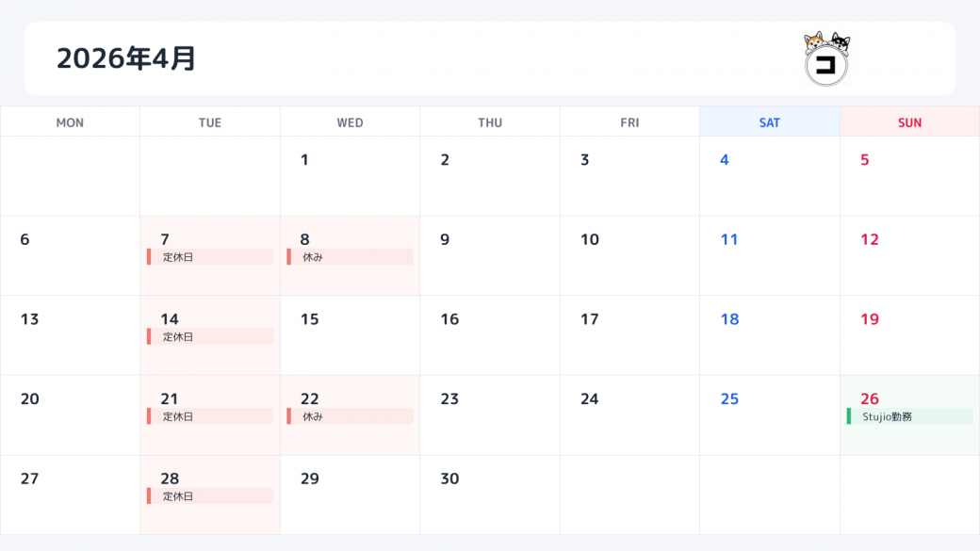The width and height of the screenshot is (980, 551).
Task: Select Monday April 13 date
Action: tap(70, 335)
